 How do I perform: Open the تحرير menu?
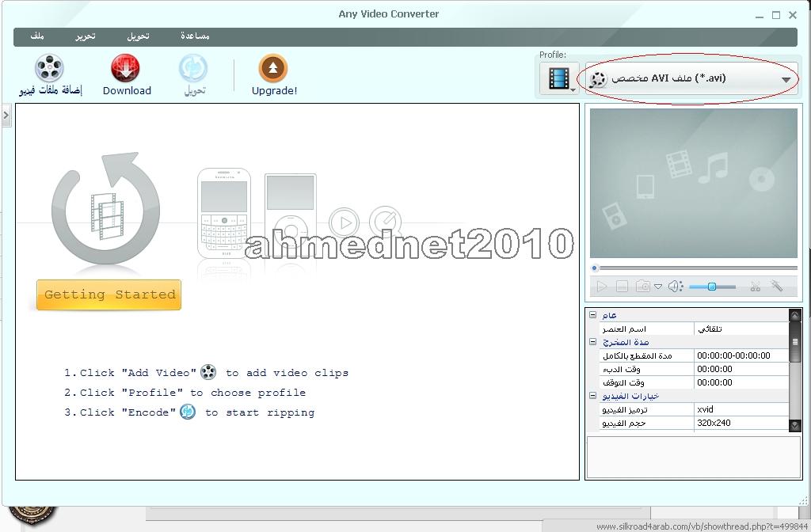[86, 36]
